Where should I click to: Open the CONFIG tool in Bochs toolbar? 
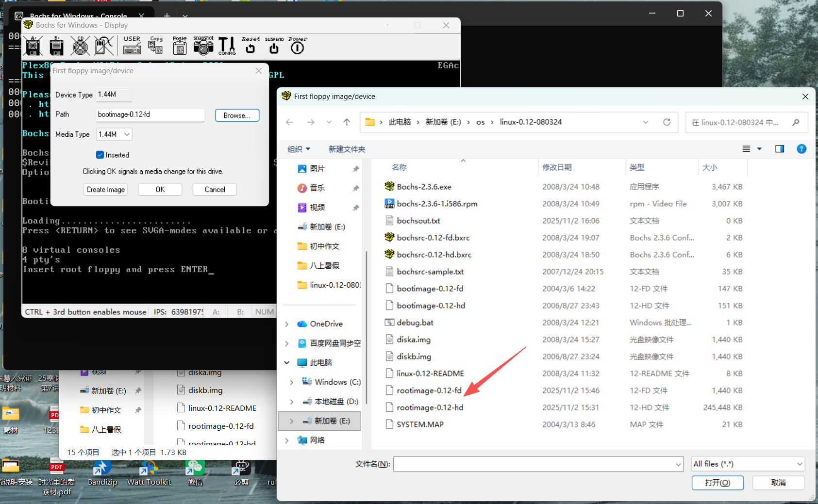pos(227,46)
